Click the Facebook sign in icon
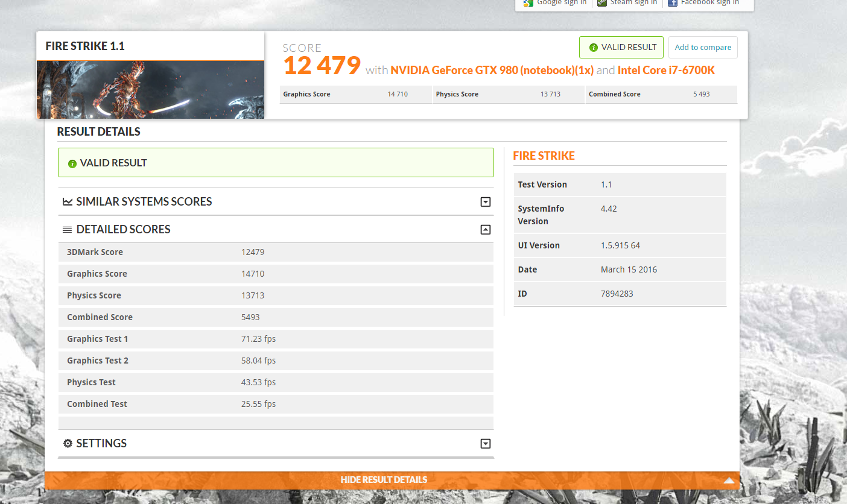847x504 pixels. (x=673, y=2)
